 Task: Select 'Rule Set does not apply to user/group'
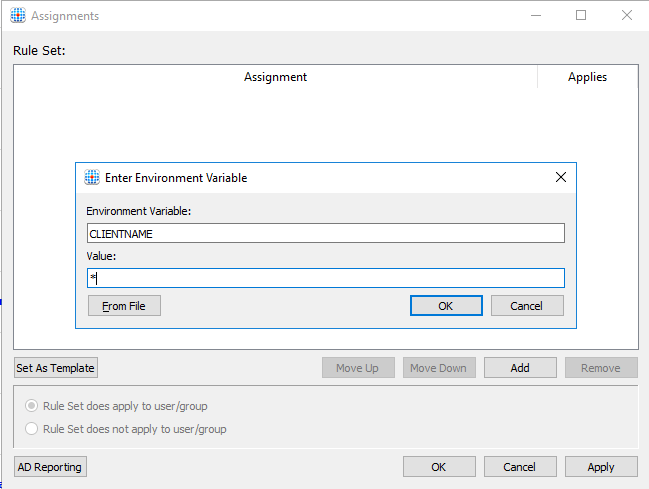[32, 429]
